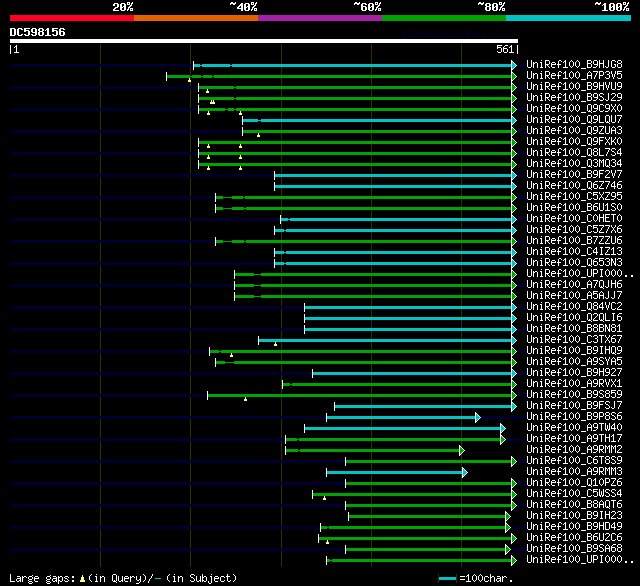Select the UniRef100_B9IH23 label
Viewport: 640px width, 586px height.
point(574,516)
